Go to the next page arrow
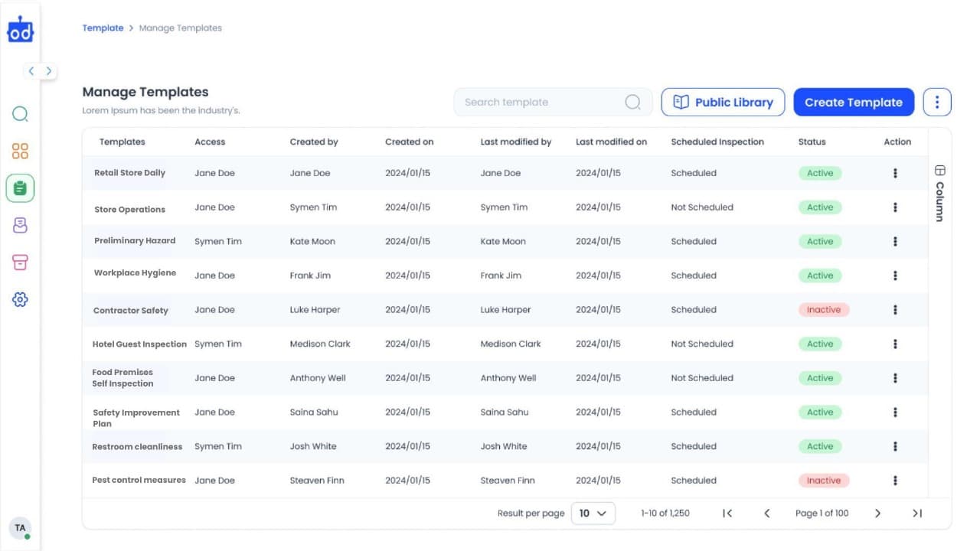 click(877, 514)
